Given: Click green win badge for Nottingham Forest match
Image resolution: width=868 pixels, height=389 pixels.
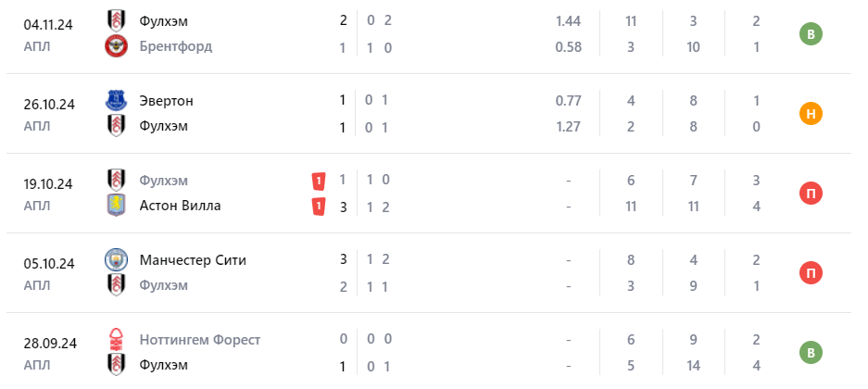Looking at the screenshot, I should coord(811,353).
